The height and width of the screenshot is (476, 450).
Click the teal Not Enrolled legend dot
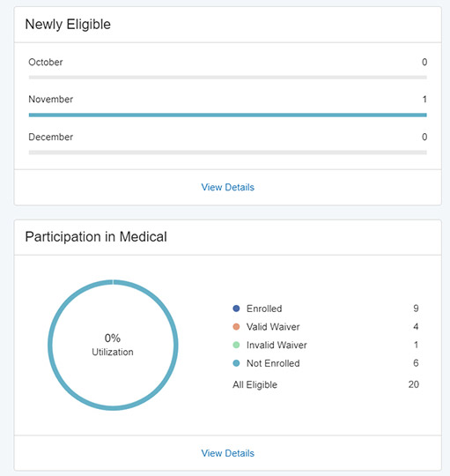[x=236, y=363]
